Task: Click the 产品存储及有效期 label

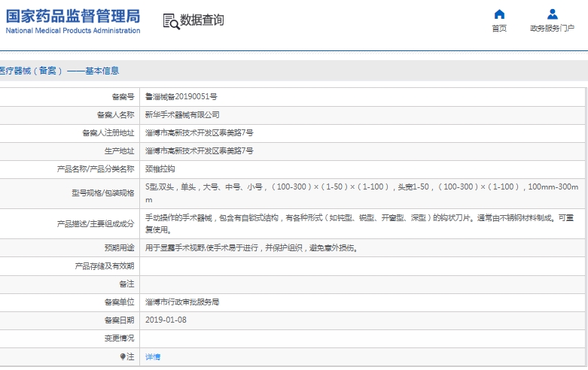Action: tap(105, 266)
